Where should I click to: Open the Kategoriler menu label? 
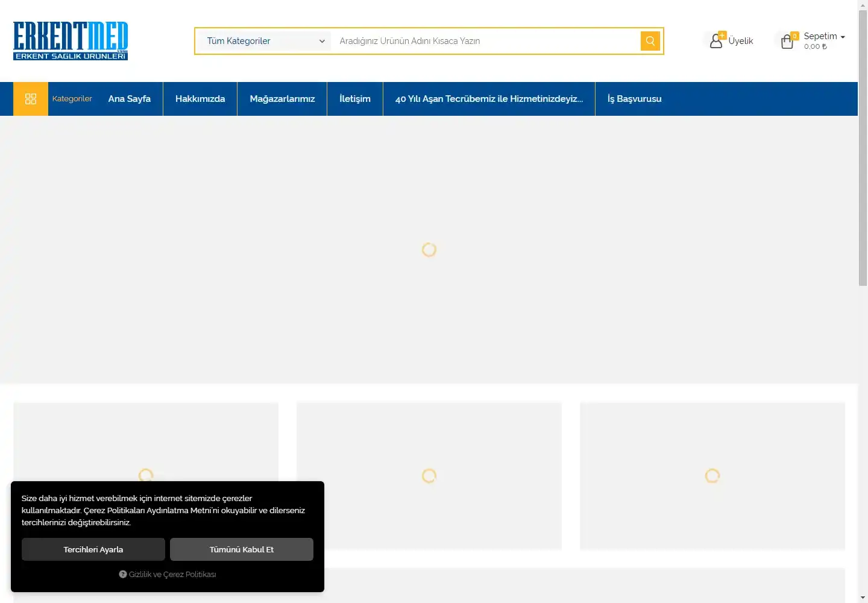pyautogui.click(x=72, y=99)
